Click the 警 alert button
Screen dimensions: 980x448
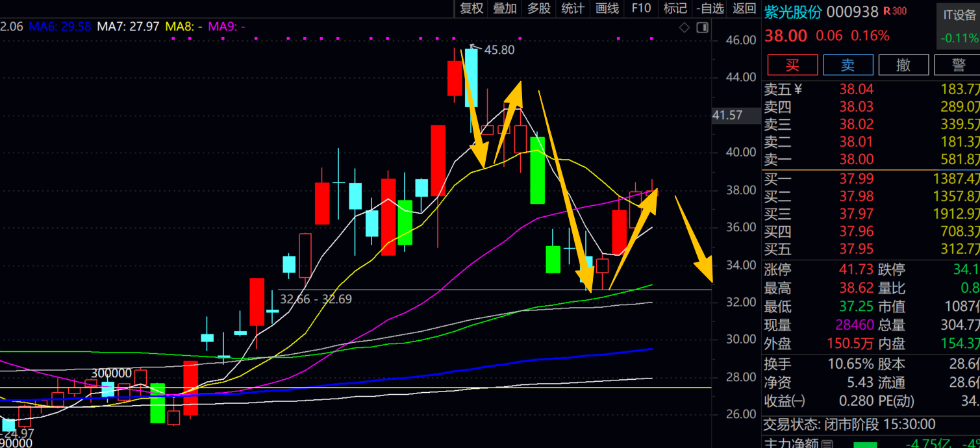point(958,65)
